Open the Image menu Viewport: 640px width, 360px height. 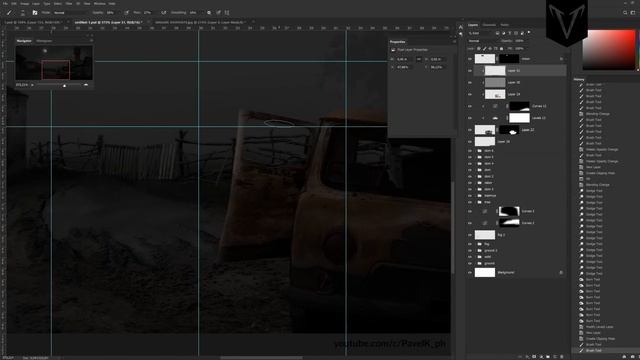pos(24,4)
